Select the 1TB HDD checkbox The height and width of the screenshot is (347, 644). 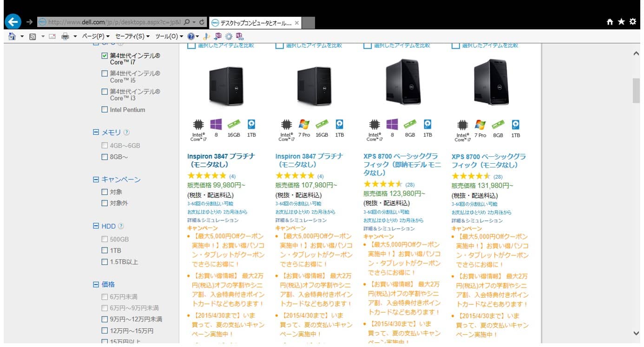[105, 251]
